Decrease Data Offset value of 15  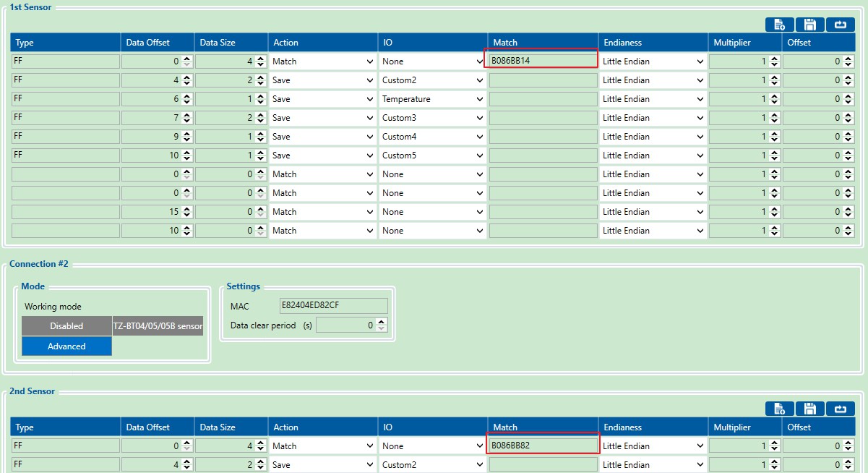point(187,215)
